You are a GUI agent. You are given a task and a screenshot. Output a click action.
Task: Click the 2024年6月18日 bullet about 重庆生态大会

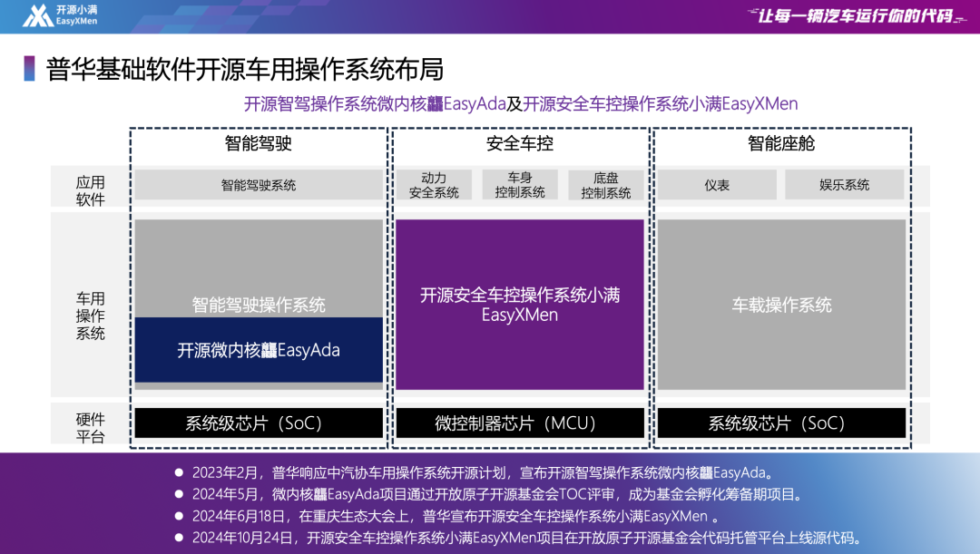pyautogui.click(x=446, y=517)
